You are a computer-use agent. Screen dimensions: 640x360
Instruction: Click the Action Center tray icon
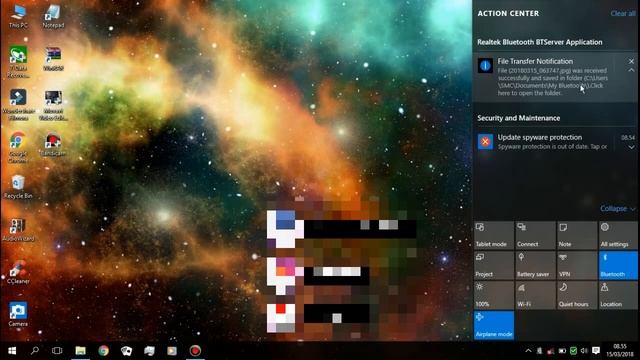click(596, 351)
